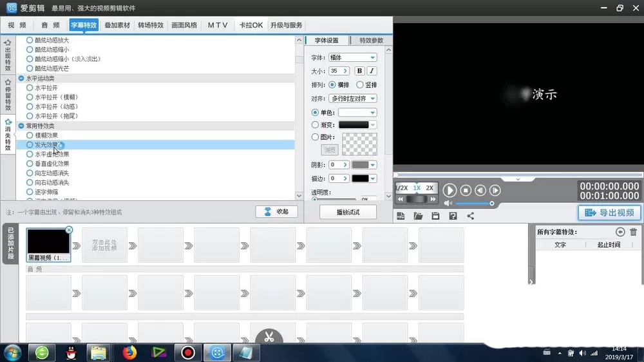Click the volume slider handle
Viewport: 644px width, 362px height.
491,204
